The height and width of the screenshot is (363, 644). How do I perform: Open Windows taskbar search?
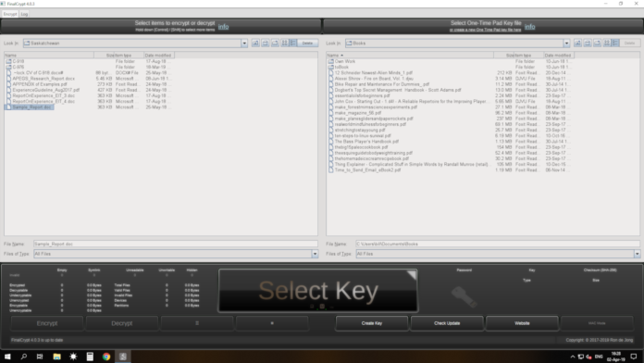24,357
